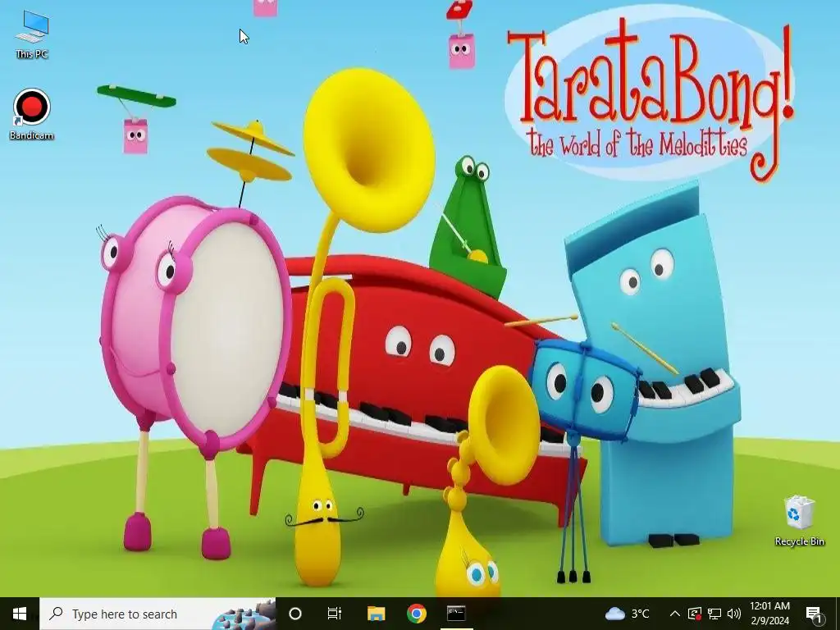Image resolution: width=840 pixels, height=630 pixels.
Task: Select the Recycle Bin desktop icon
Action: point(799,521)
